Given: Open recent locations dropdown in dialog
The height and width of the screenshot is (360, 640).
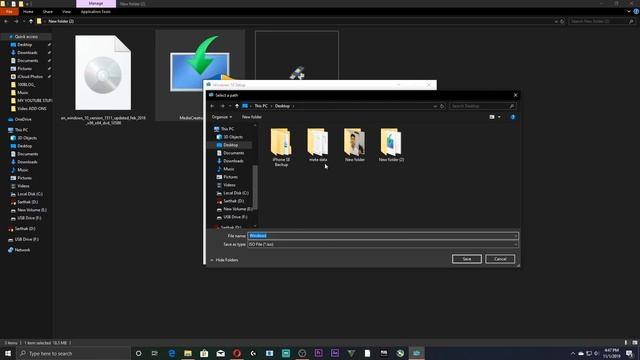Looking at the screenshot, I should click(x=230, y=106).
